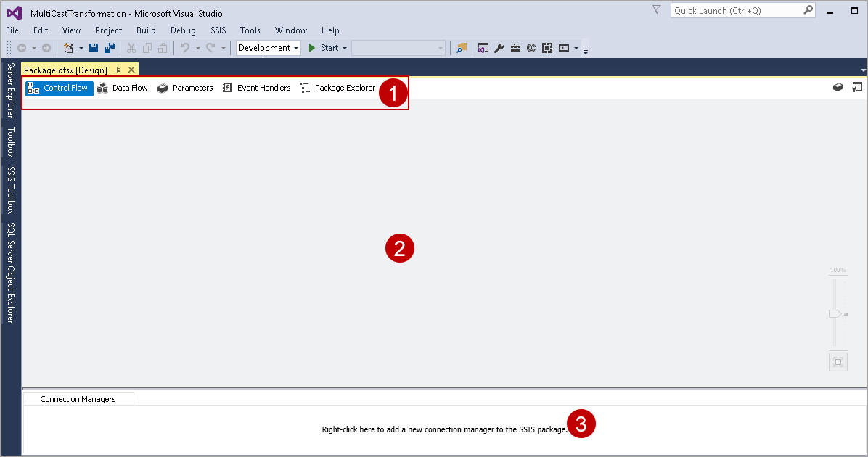Image resolution: width=868 pixels, height=457 pixels.
Task: Open the SSIS Toolbox side tab
Action: coord(10,190)
